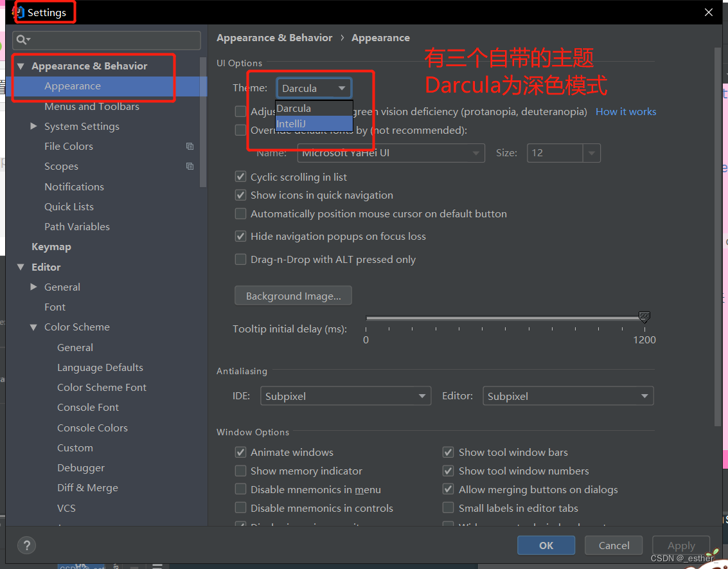728x569 pixels.
Task: Open the font Name dropdown
Action: (391, 153)
